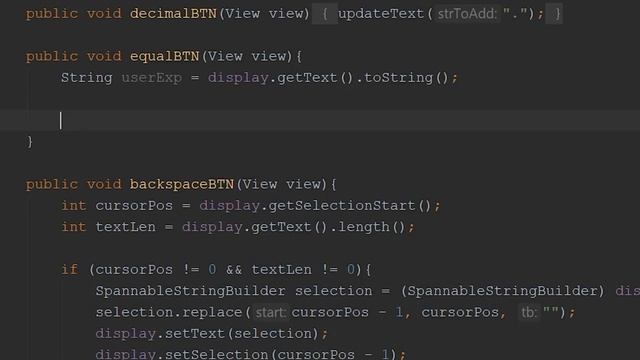Viewport: 640px width, 360px height.
Task: Click the closing brace of equalBTN
Action: click(x=29, y=142)
